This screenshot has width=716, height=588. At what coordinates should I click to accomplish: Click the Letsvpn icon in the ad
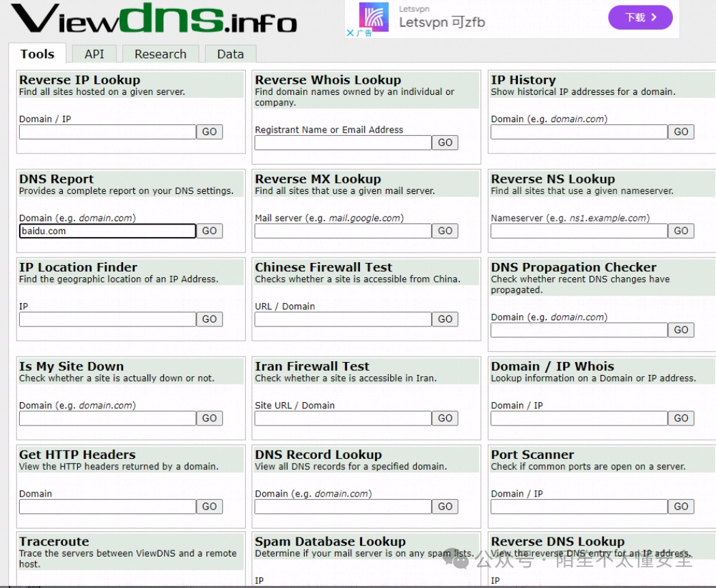point(374,16)
